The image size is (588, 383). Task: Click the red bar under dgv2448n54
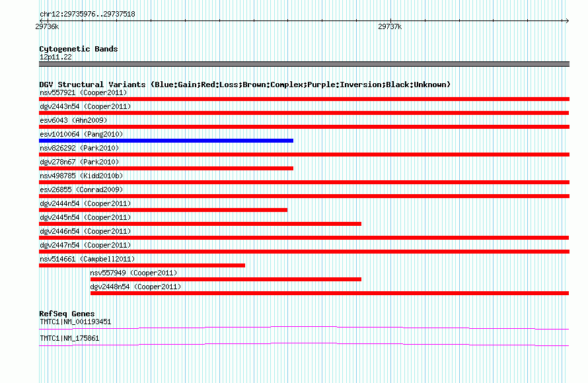pyautogui.click(x=330, y=293)
